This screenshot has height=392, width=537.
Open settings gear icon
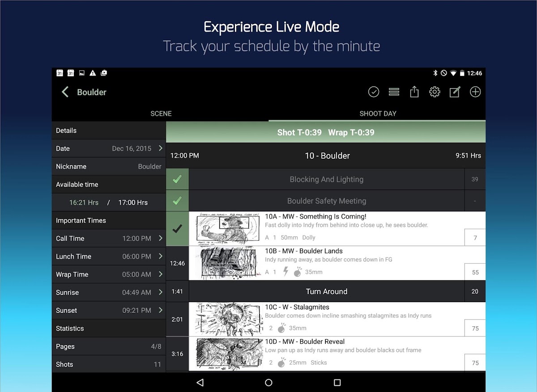[435, 92]
